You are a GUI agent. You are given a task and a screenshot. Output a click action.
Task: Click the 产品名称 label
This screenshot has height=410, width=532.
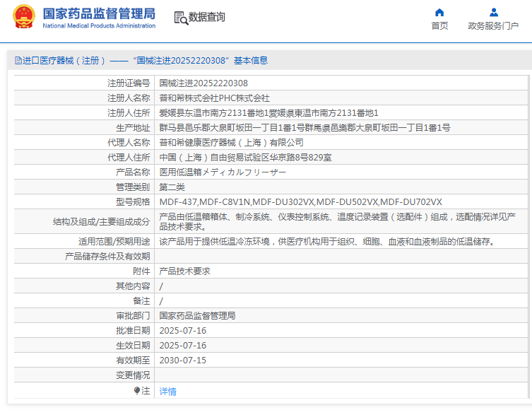133,172
